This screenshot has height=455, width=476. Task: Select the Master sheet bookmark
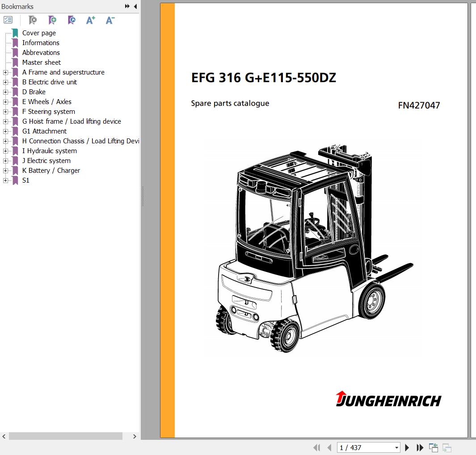41,63
